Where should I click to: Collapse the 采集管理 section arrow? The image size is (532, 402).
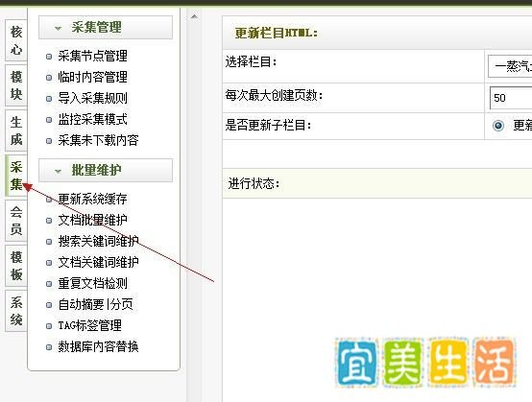[58, 28]
